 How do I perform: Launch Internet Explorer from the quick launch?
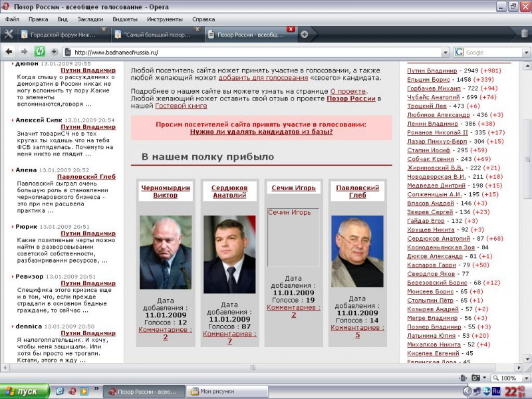coord(60,392)
